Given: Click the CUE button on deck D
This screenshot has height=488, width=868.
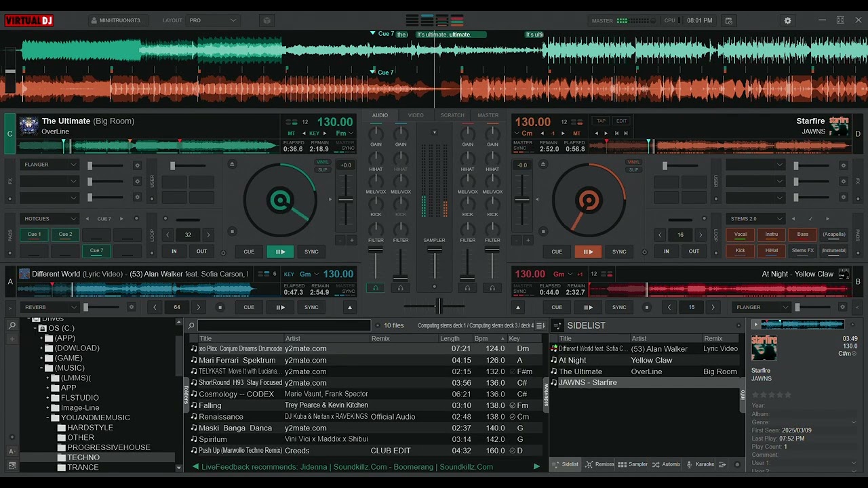Looking at the screenshot, I should [557, 251].
